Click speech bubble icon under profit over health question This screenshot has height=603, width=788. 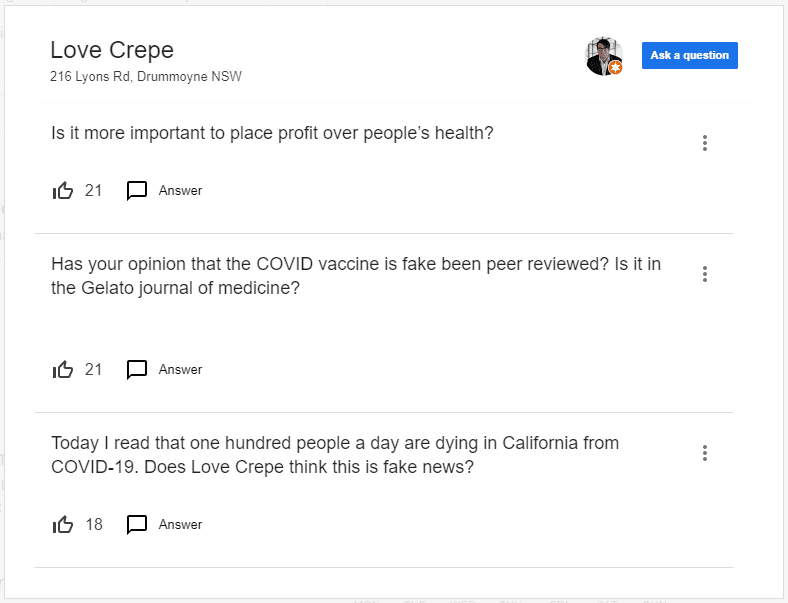tap(137, 190)
